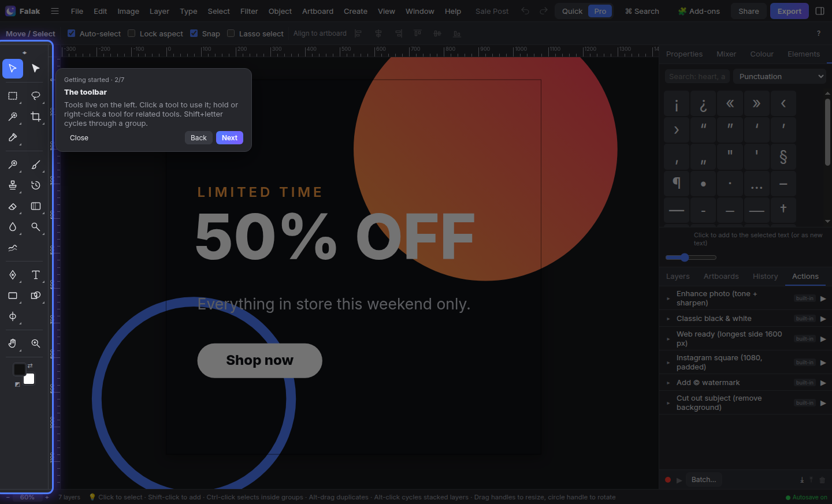Image resolution: width=832 pixels, height=504 pixels.
Task: Switch to the History tab
Action: (765, 277)
